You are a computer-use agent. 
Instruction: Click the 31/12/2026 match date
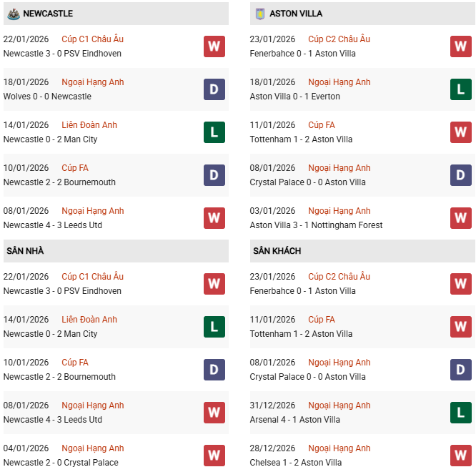[272, 405]
